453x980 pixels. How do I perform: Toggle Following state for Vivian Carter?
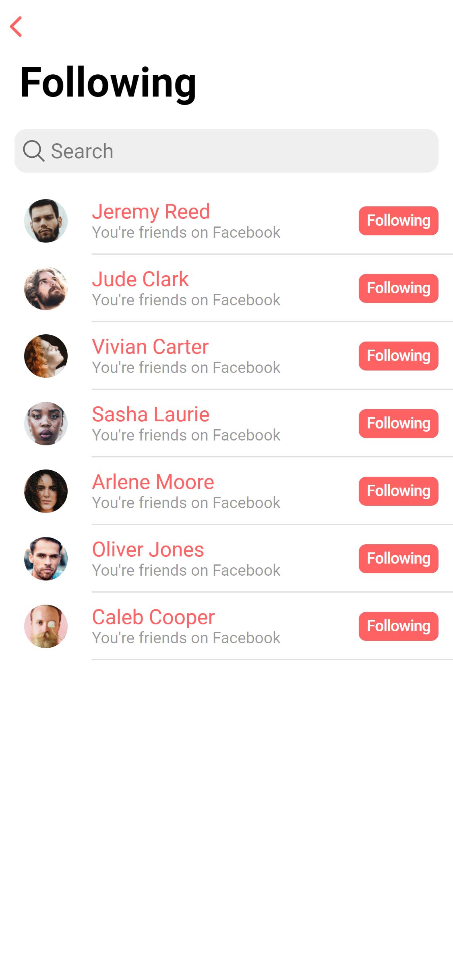[399, 356]
